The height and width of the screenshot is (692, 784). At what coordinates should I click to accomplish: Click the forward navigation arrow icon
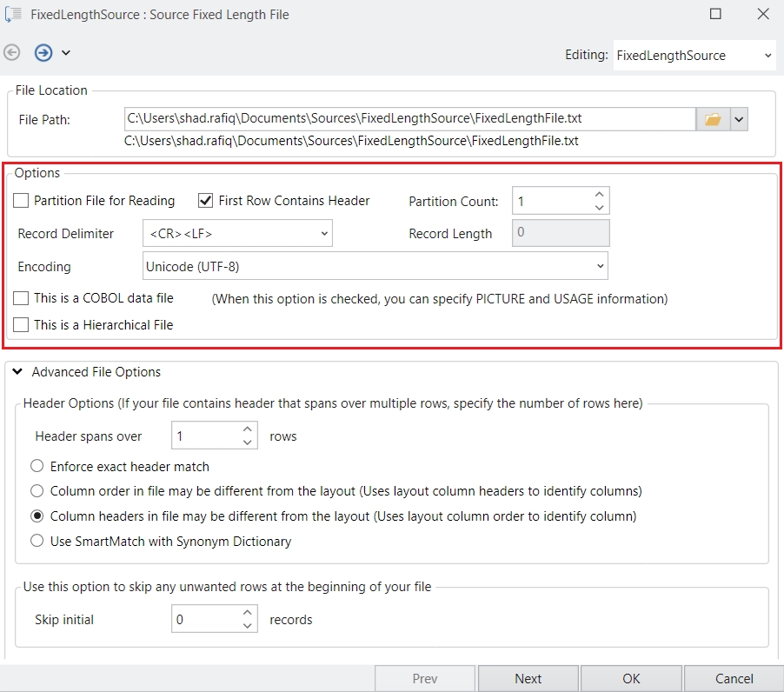point(43,53)
